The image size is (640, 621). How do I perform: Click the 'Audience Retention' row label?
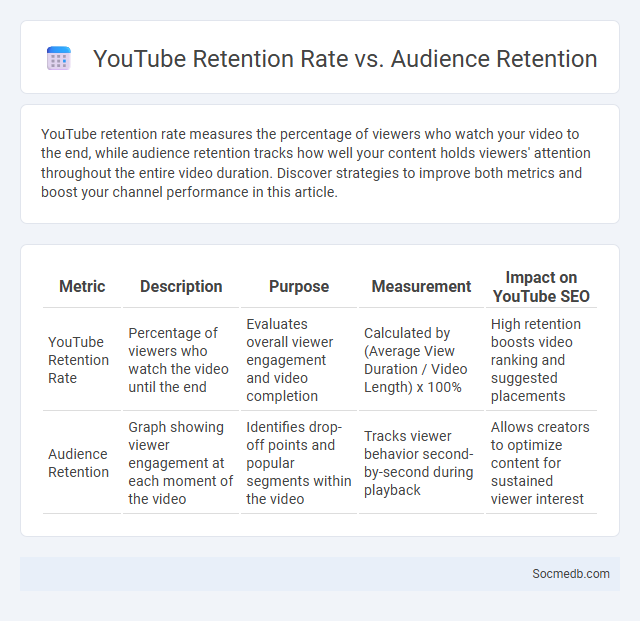coord(78,463)
